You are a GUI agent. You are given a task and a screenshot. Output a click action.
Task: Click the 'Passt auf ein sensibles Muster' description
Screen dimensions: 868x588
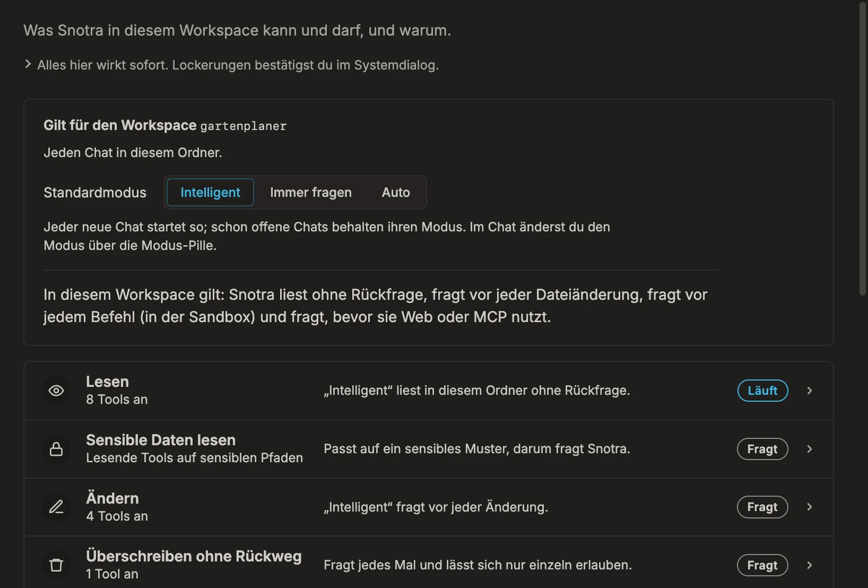click(x=477, y=449)
